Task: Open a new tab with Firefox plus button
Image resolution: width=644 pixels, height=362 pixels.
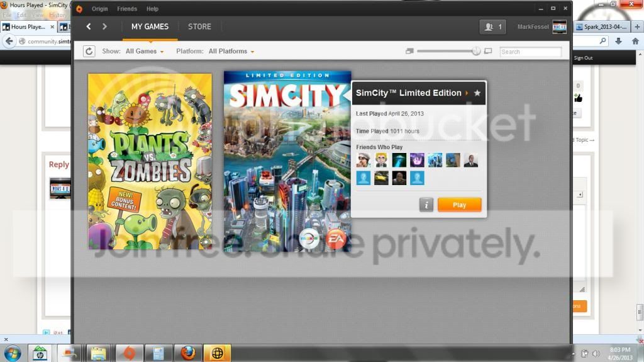Action: pos(638,26)
